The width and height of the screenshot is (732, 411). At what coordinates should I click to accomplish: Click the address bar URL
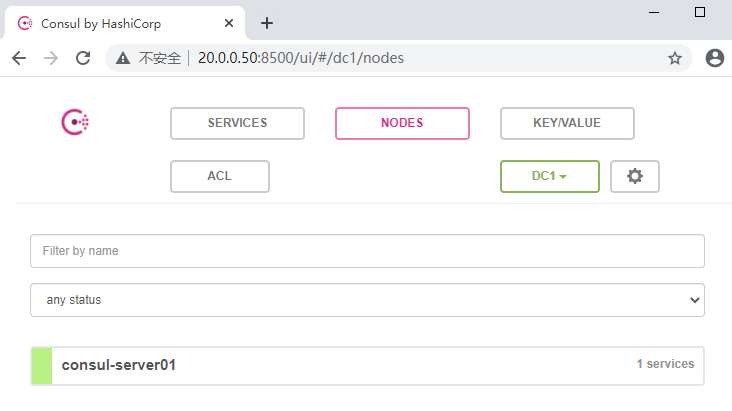(x=301, y=58)
